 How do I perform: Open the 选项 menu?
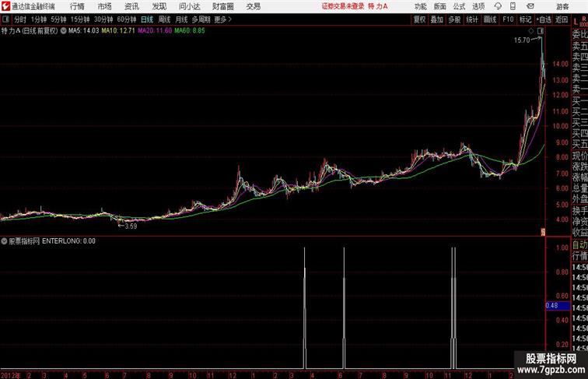[478, 6]
